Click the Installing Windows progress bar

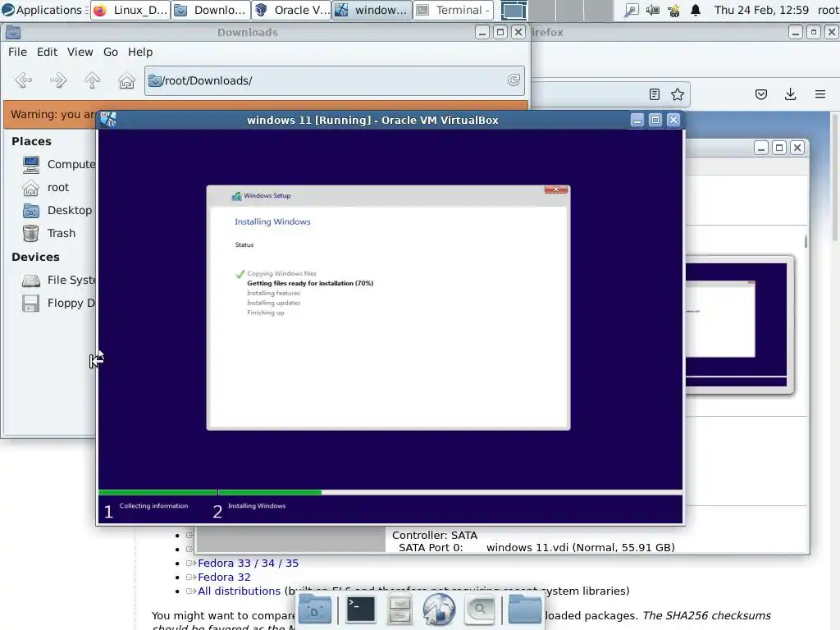coord(450,492)
